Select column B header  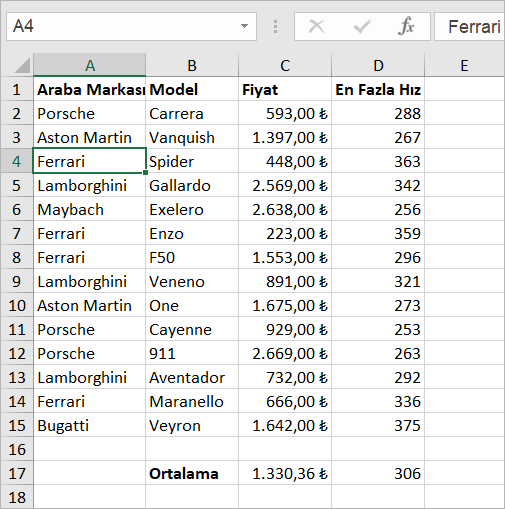[x=192, y=65]
